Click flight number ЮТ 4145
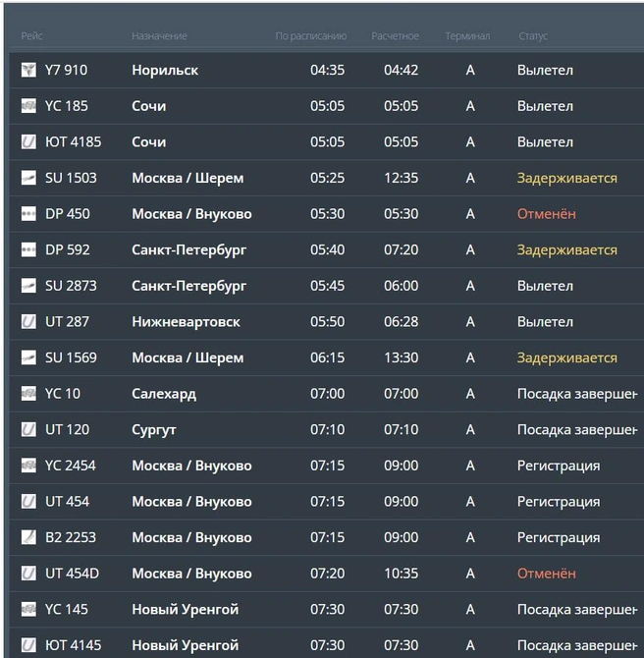The image size is (644, 658). point(74,645)
